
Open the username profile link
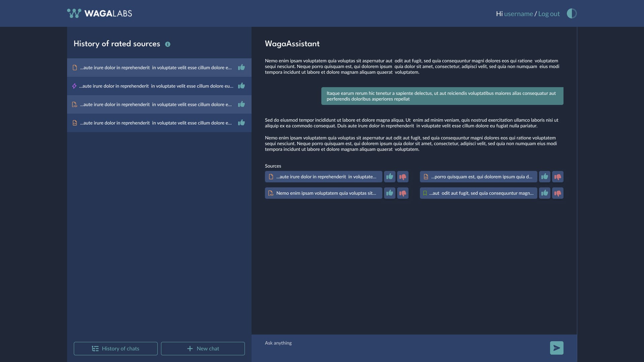pos(518,14)
